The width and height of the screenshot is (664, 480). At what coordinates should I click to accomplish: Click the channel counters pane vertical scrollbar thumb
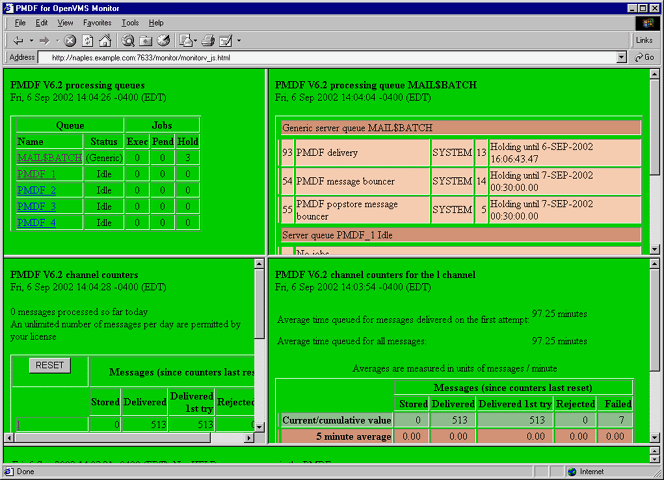pos(259,303)
